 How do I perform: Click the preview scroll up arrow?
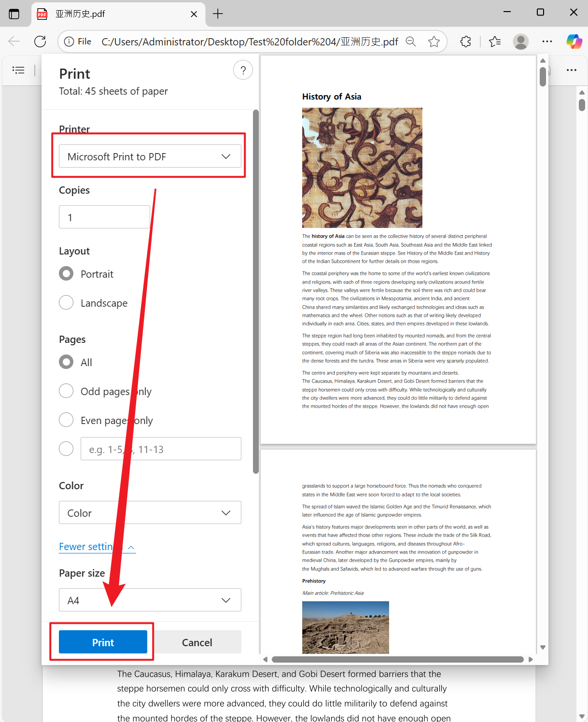point(543,60)
